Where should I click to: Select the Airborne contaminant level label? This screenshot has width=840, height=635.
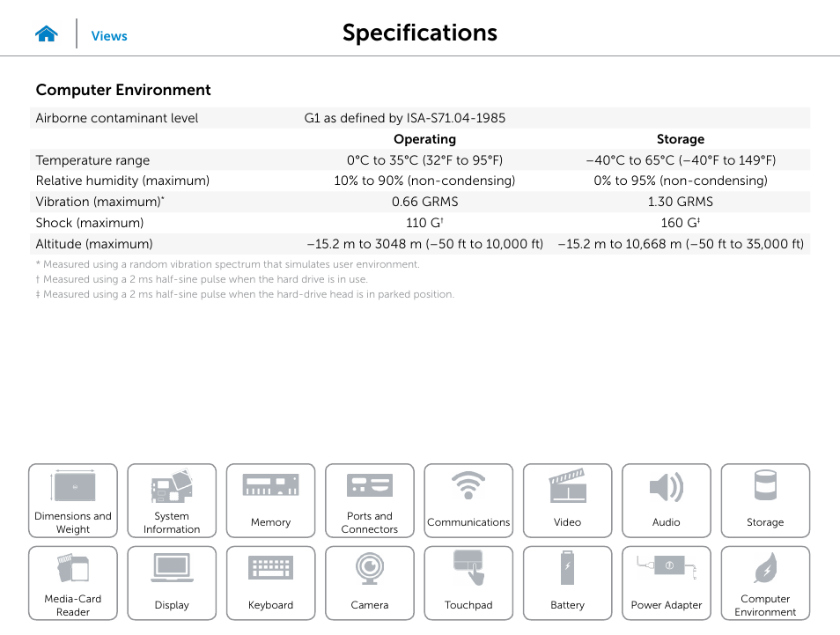coord(117,118)
